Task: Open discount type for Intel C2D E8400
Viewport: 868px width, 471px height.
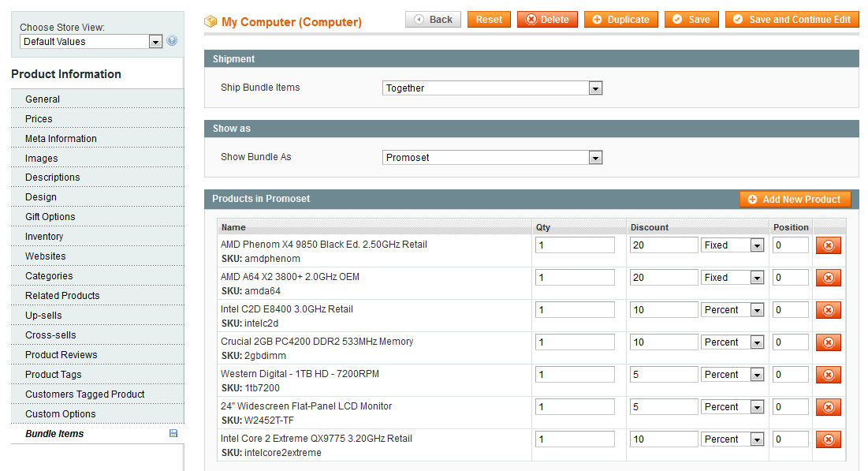Action: (732, 310)
